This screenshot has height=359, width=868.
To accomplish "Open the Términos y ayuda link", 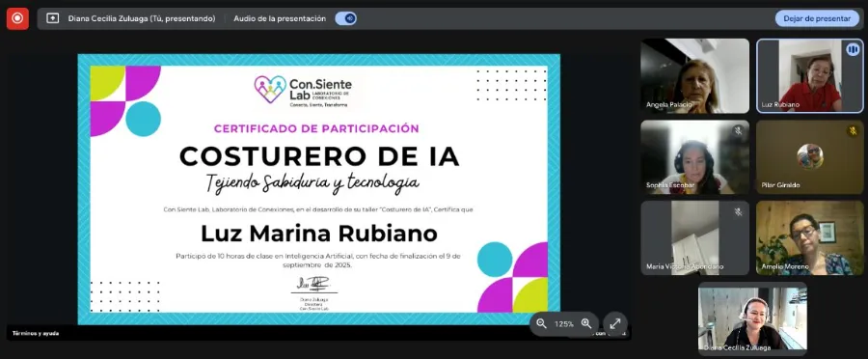I will 36,333.
